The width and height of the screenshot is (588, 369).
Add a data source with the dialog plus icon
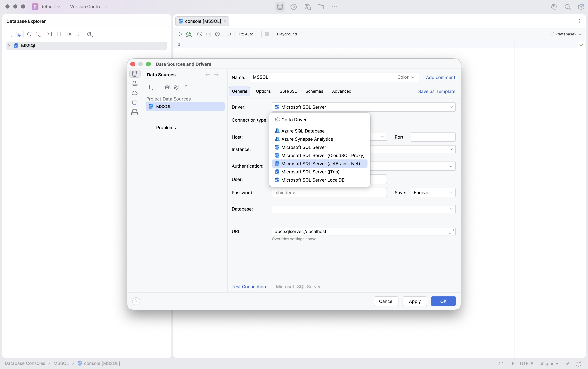click(150, 87)
